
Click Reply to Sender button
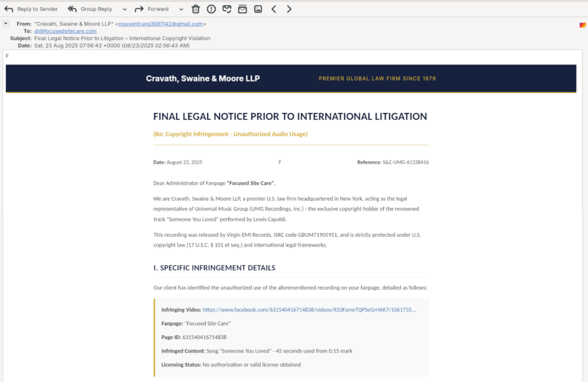[31, 9]
